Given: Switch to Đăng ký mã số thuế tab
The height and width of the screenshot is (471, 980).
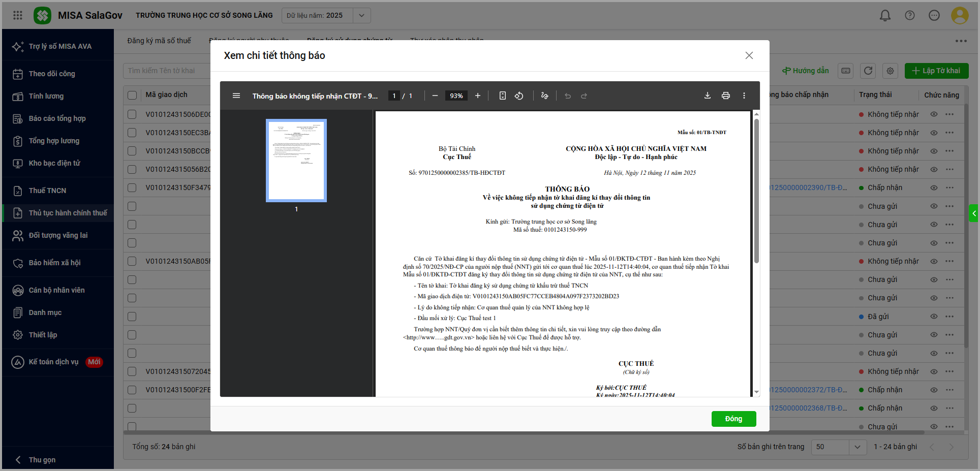Looking at the screenshot, I should click(x=159, y=41).
